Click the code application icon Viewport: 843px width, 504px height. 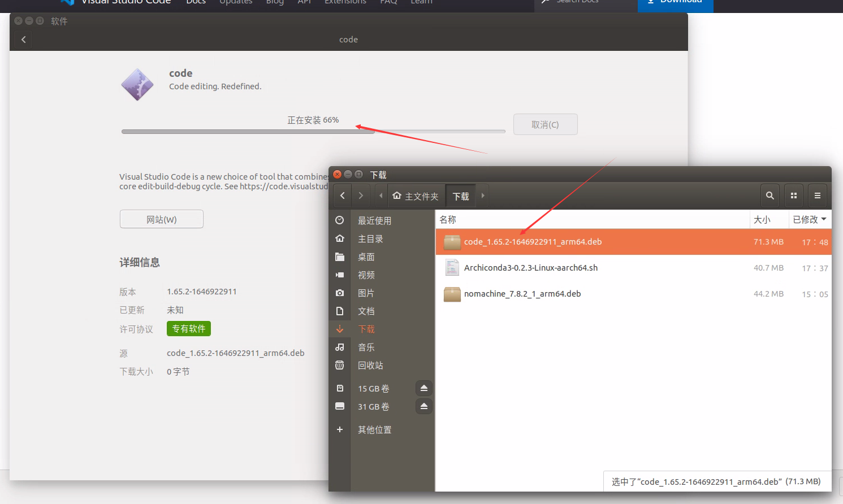(137, 85)
